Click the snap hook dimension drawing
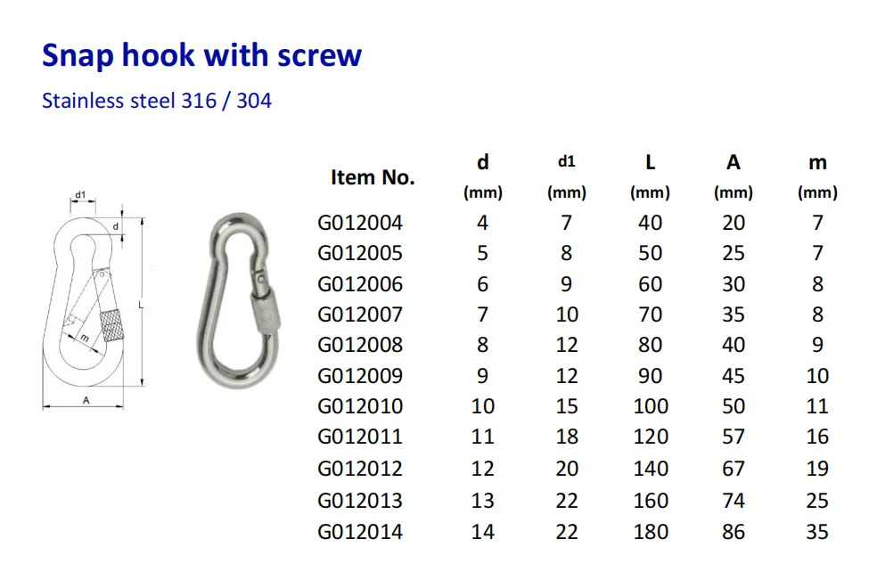This screenshot has height=588, width=885. [x=94, y=300]
